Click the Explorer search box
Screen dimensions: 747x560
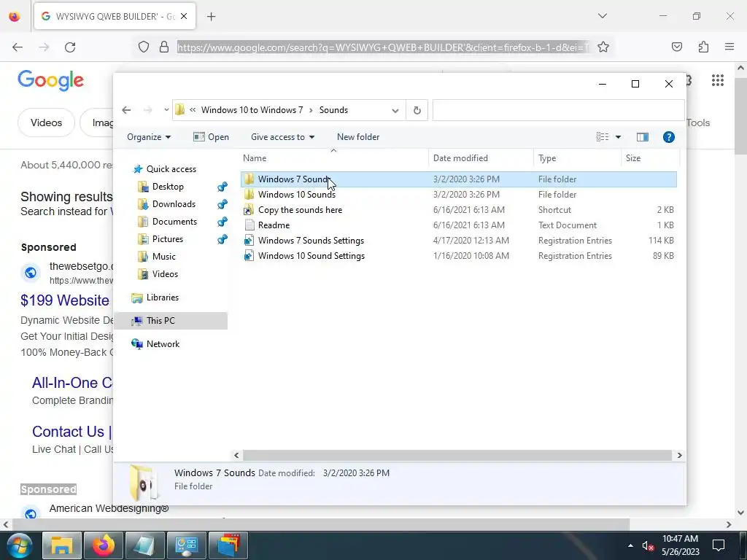[x=558, y=110]
